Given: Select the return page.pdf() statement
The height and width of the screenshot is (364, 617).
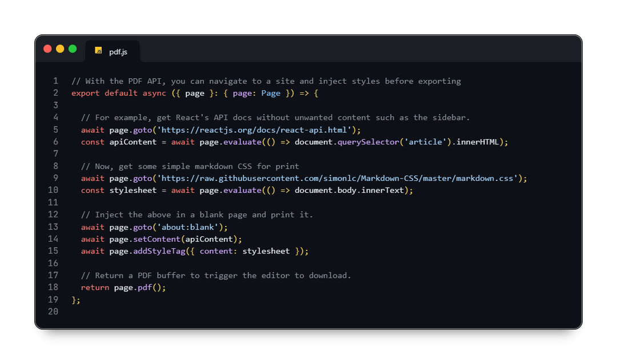Looking at the screenshot, I should (123, 287).
